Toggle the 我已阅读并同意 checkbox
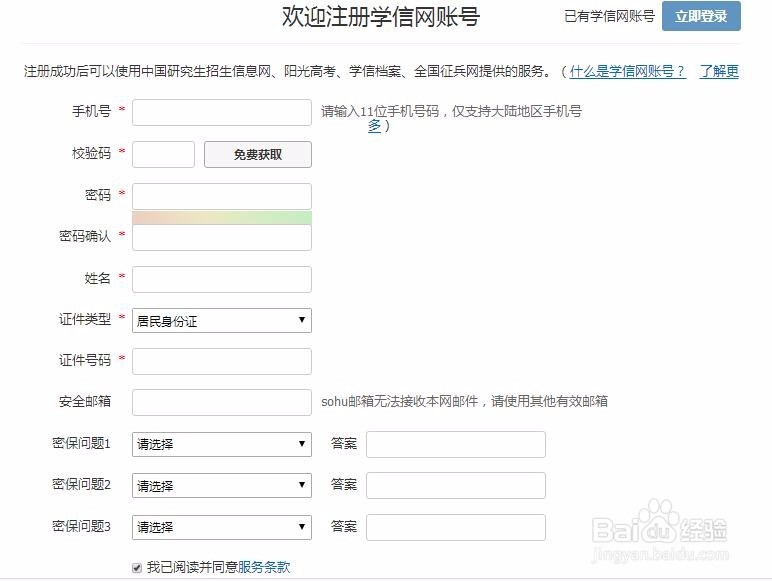The height and width of the screenshot is (581, 772). [x=137, y=568]
